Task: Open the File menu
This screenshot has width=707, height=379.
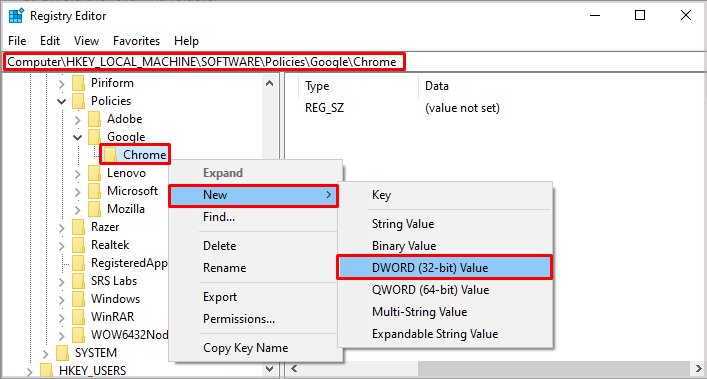Action: click(x=17, y=41)
